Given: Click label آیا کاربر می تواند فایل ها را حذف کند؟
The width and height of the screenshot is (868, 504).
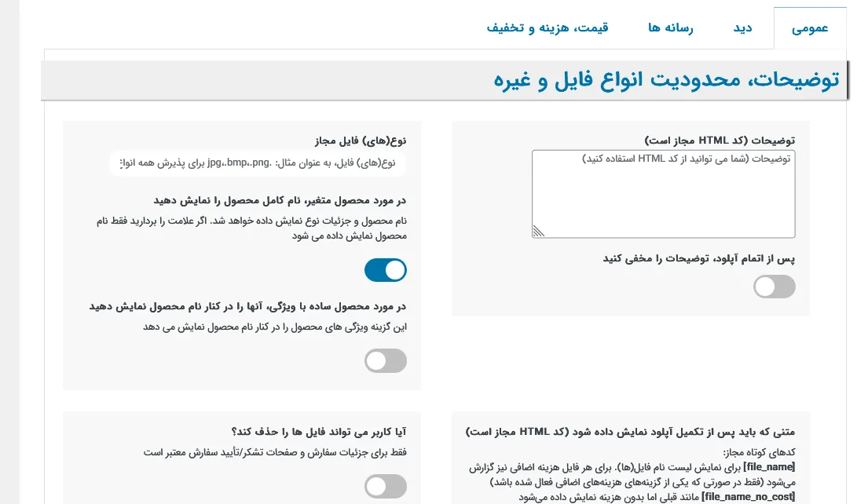Looking at the screenshot, I should tap(319, 432).
